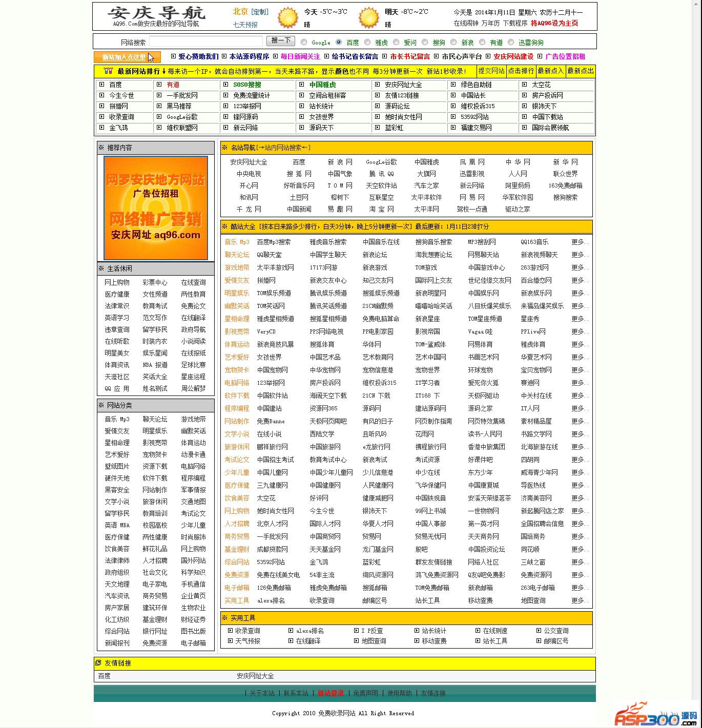This screenshot has width=702, height=728.
Task: Click today's sunny weather icon
Action: coord(287,17)
